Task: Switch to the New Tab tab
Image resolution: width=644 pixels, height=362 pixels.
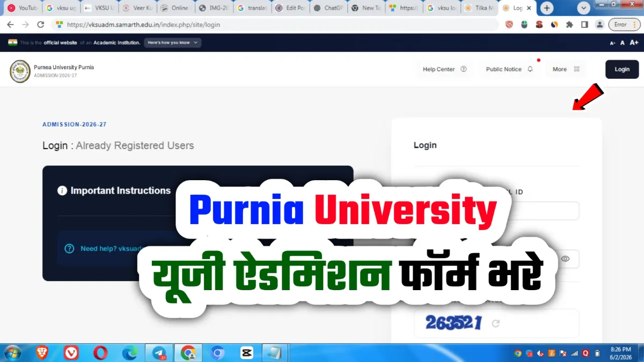Action: [367, 8]
